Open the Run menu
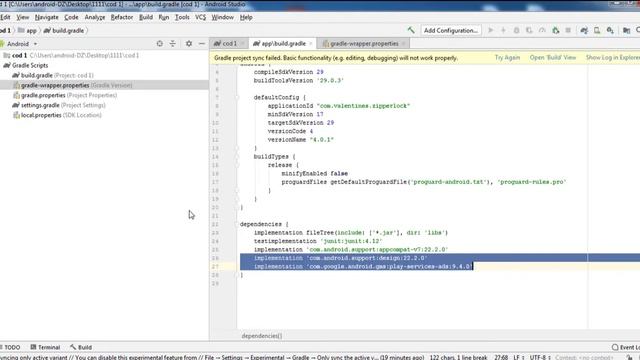 [x=164, y=17]
